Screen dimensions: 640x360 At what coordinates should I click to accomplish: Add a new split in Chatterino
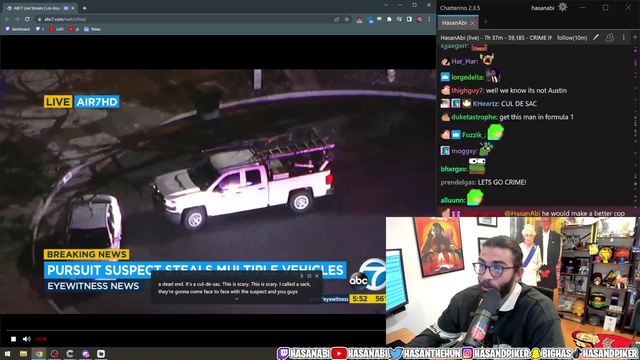[635, 38]
